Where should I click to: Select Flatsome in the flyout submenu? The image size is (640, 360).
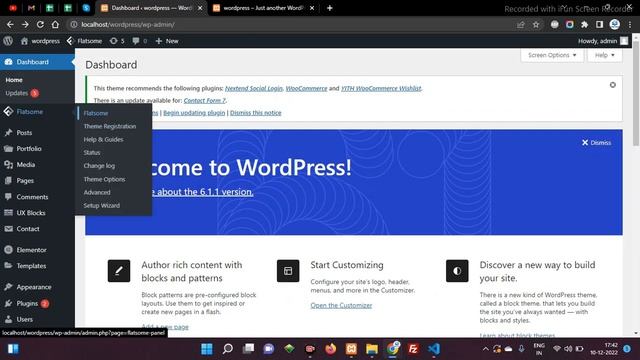coord(96,113)
